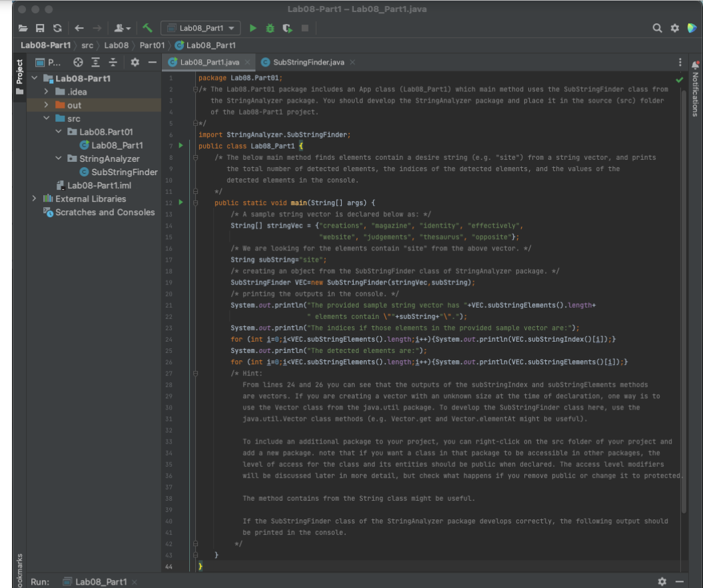The height and width of the screenshot is (588, 703).
Task: Select opened file via crosshair icon
Action: [x=78, y=62]
